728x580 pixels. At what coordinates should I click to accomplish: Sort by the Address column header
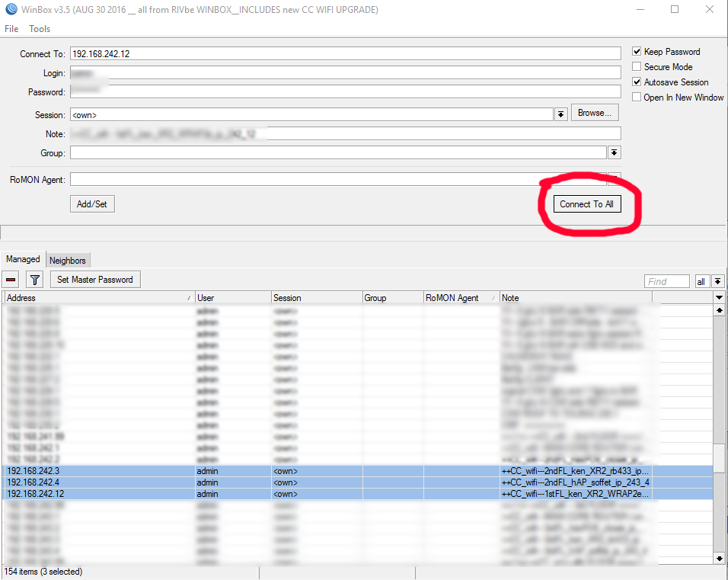(x=99, y=298)
